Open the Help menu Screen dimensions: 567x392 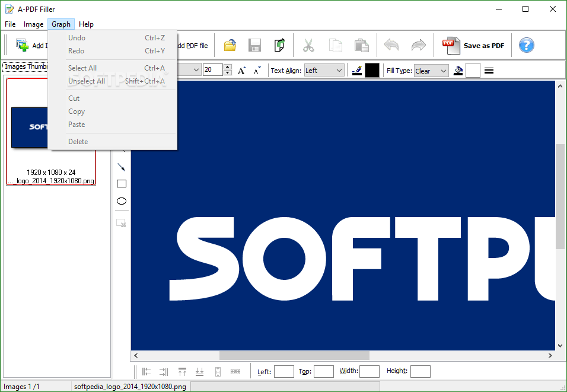click(x=86, y=24)
